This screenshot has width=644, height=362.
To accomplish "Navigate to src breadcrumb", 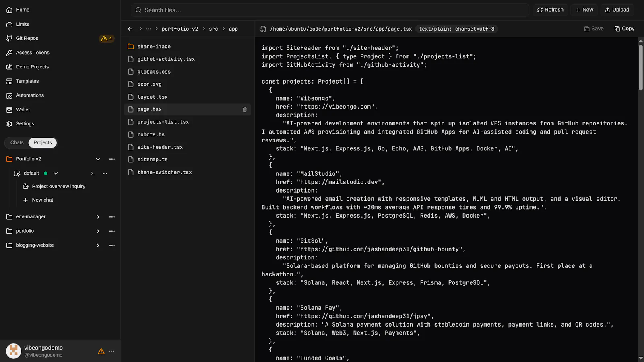I will pyautogui.click(x=213, y=29).
